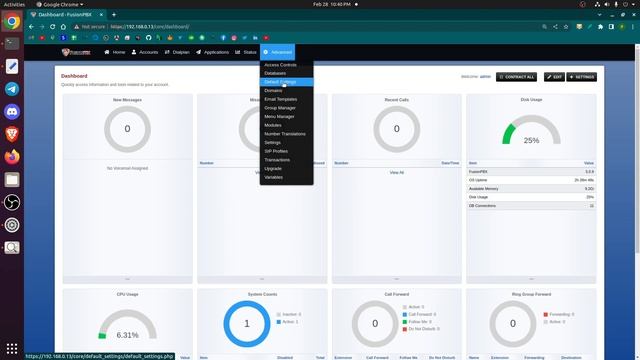The height and width of the screenshot is (360, 640).
Task: Open OBS Studio from the dock
Action: tap(12, 202)
